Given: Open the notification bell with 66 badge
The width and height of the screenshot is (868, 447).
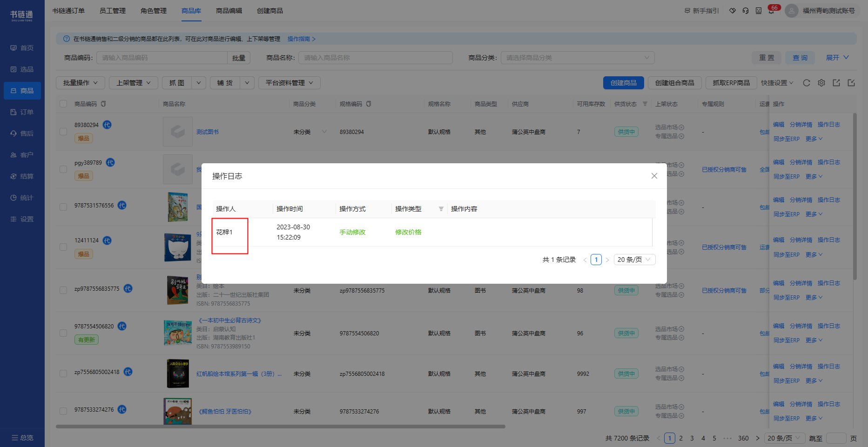Looking at the screenshot, I should pyautogui.click(x=771, y=11).
